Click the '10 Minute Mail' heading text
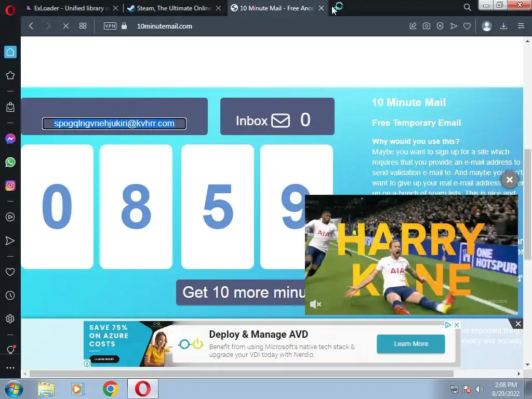The height and width of the screenshot is (399, 532). pos(408,102)
